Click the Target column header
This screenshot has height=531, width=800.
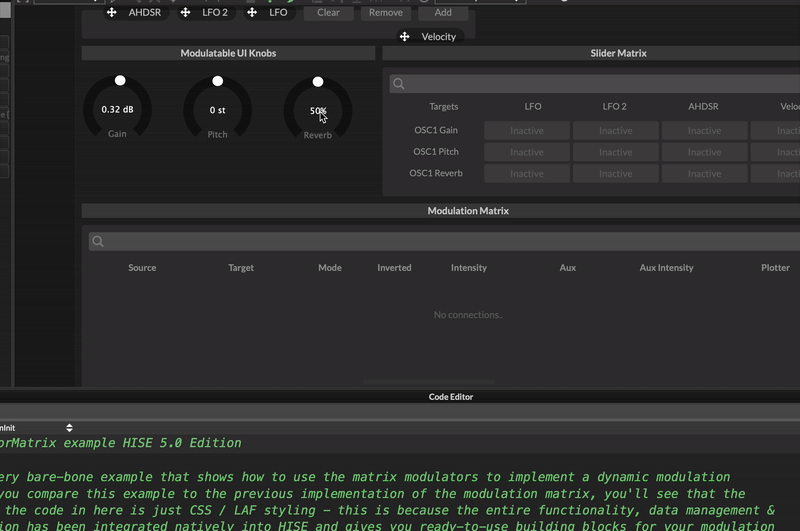point(241,268)
